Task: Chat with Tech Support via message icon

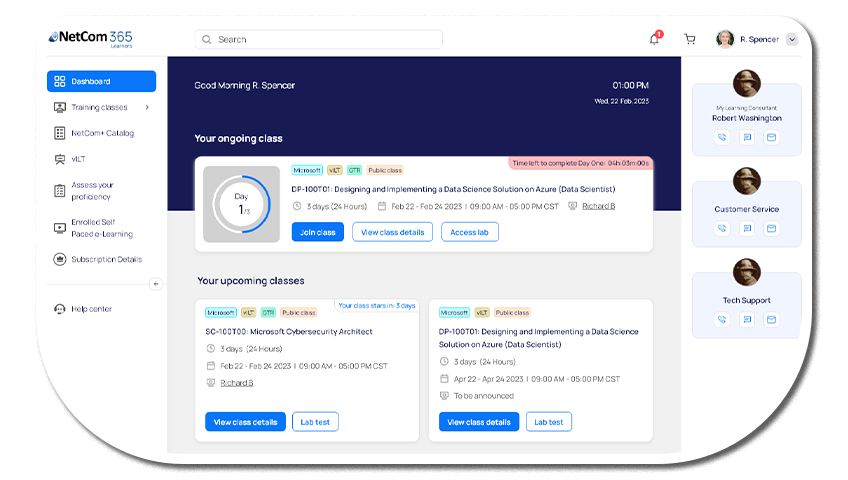Action: pos(747,320)
